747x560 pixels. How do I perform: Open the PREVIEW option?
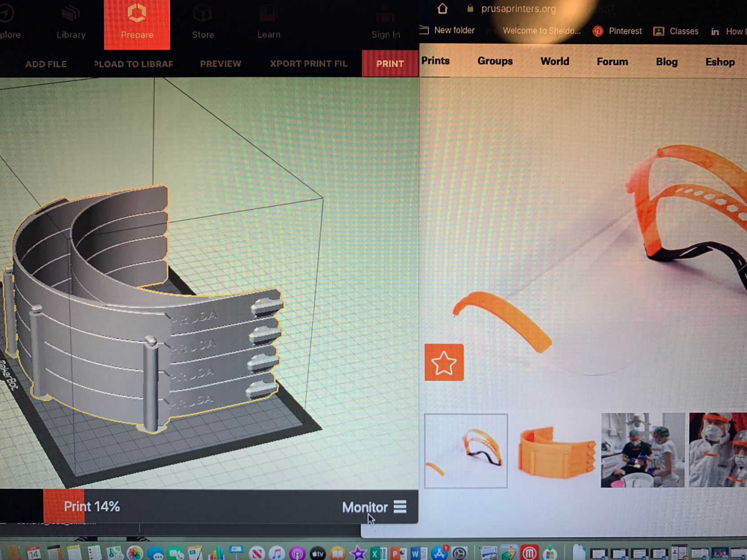pos(220,64)
